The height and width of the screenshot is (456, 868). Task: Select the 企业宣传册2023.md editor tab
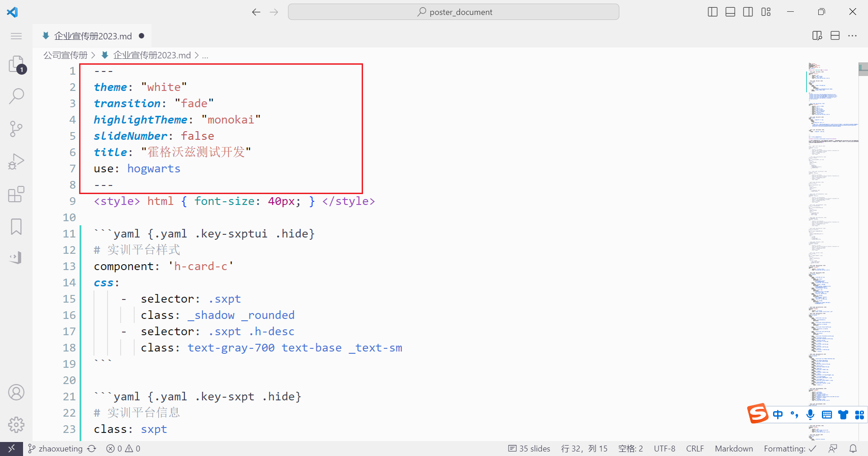[93, 36]
